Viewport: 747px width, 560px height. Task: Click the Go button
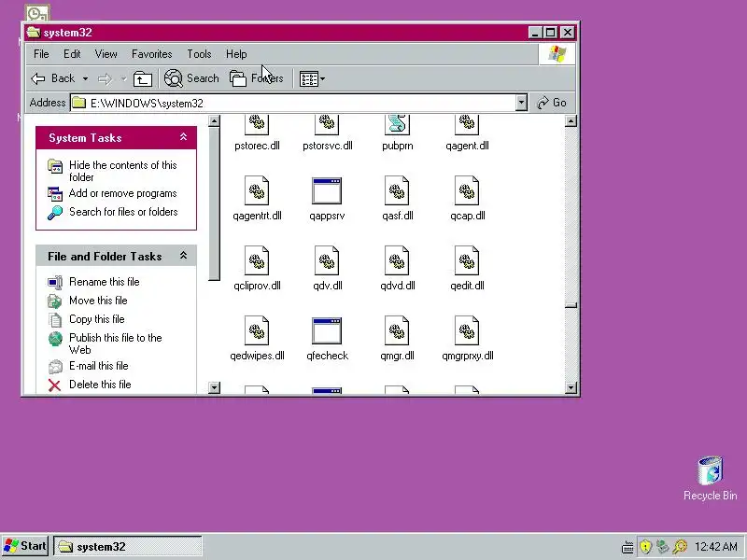[x=552, y=103]
